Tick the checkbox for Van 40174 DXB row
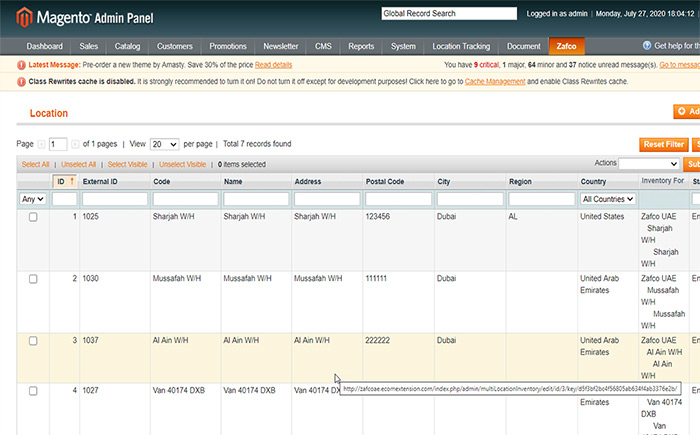The height and width of the screenshot is (435, 700). [33, 391]
